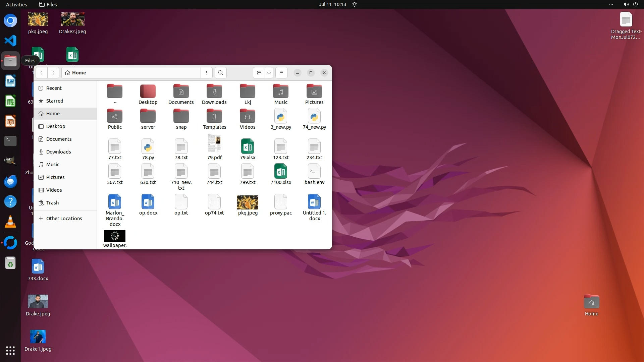
Task: Click the search magnifier icon in Files
Action: click(220, 73)
